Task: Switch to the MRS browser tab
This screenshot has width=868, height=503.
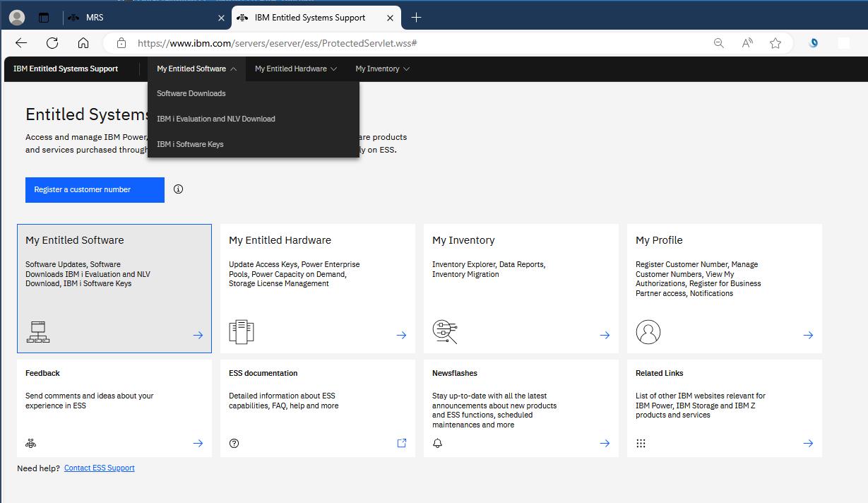Action: pyautogui.click(x=147, y=18)
